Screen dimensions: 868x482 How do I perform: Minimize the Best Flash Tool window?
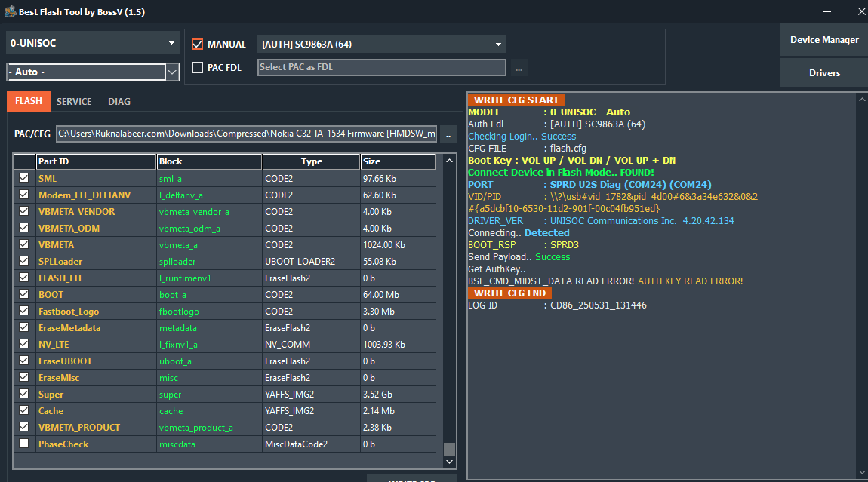pyautogui.click(x=827, y=11)
